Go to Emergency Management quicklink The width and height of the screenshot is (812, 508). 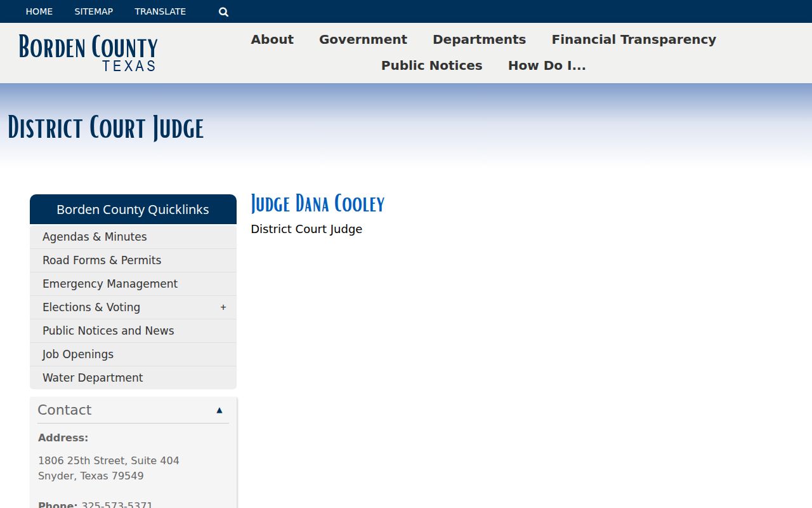click(133, 284)
